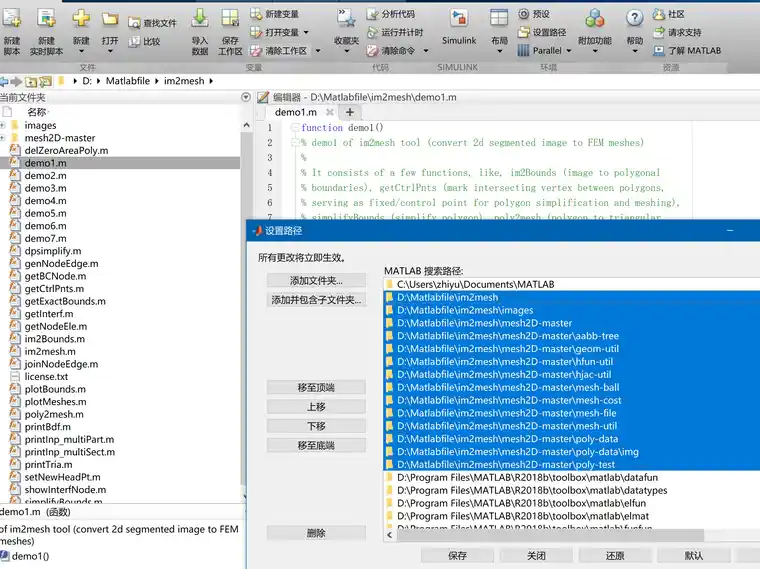Click Move to Top (移至顶端) button
Image resolution: width=760 pixels, height=569 pixels.
click(317, 388)
